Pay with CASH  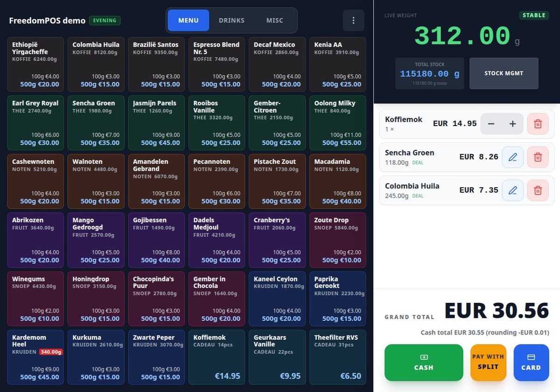[424, 363]
